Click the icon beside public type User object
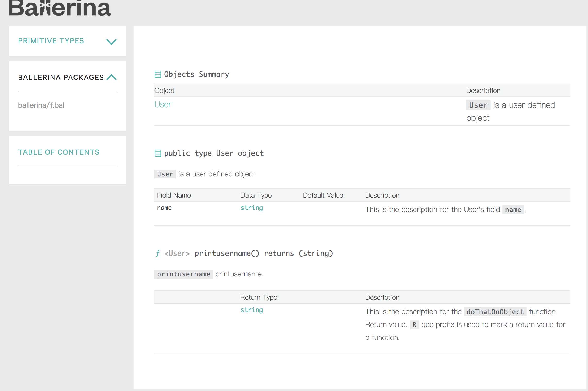This screenshot has height=391, width=588. [158, 153]
